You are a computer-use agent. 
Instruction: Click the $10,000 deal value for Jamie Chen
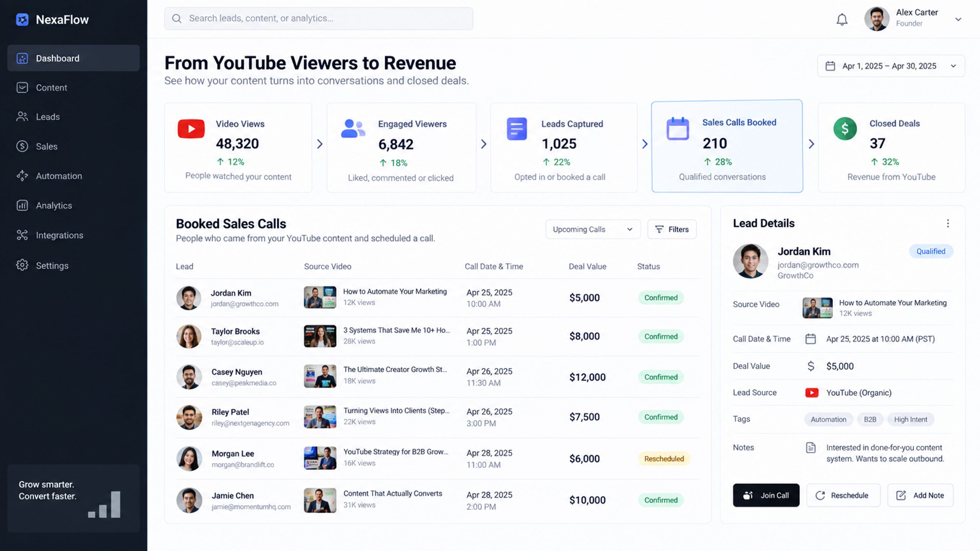(x=587, y=500)
